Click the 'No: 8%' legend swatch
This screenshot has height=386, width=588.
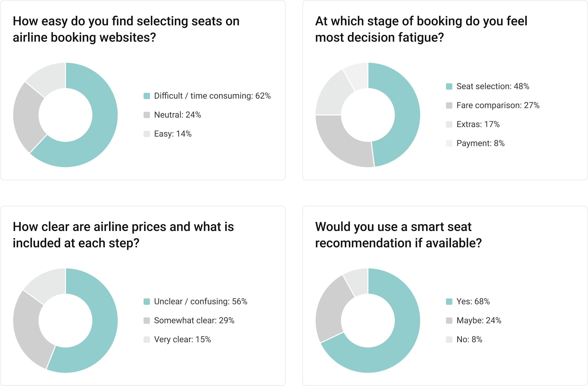coord(449,340)
